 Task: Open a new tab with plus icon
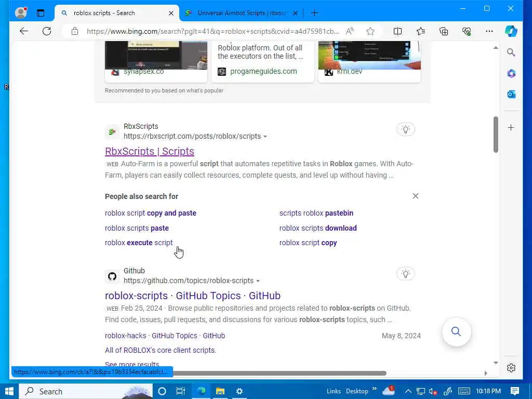[314, 13]
